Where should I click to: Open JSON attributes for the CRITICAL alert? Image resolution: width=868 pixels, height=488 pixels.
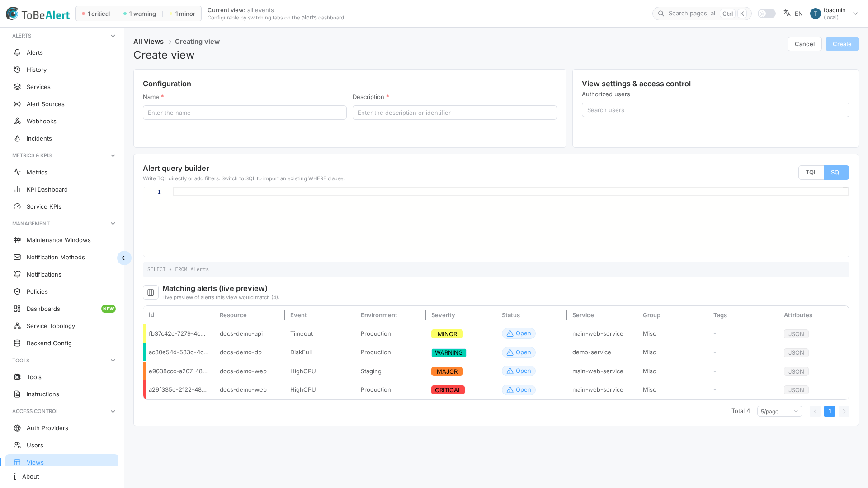pos(796,390)
